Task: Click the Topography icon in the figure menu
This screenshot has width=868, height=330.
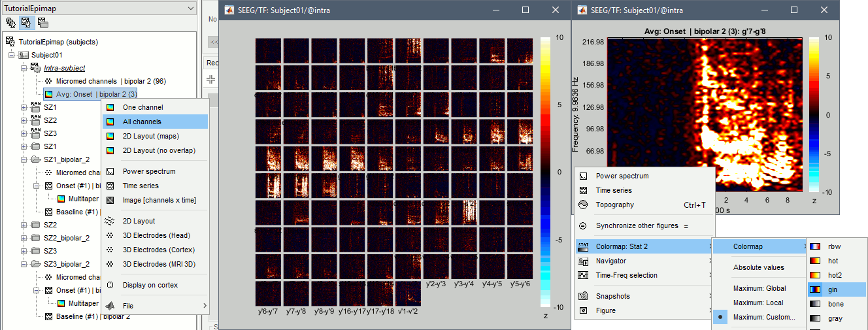Action: click(x=583, y=205)
